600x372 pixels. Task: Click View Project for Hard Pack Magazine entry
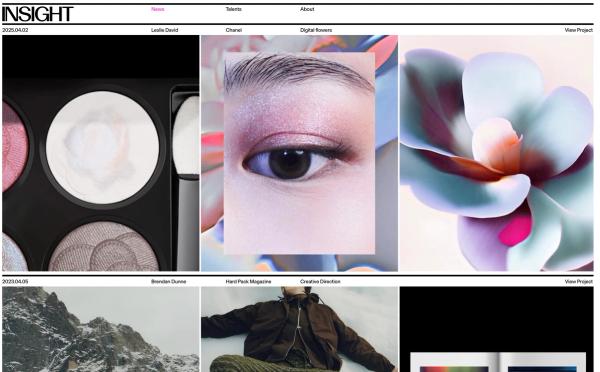pyautogui.click(x=579, y=282)
